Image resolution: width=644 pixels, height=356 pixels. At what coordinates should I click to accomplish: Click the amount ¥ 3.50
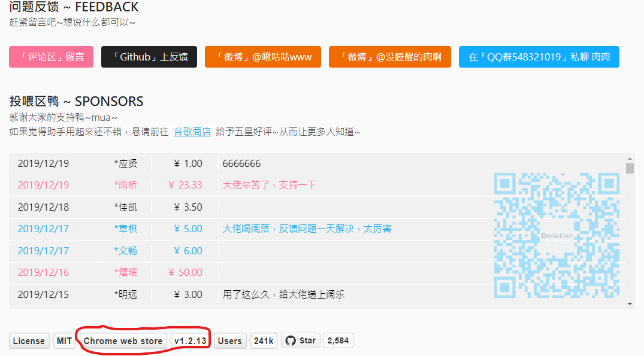click(188, 207)
